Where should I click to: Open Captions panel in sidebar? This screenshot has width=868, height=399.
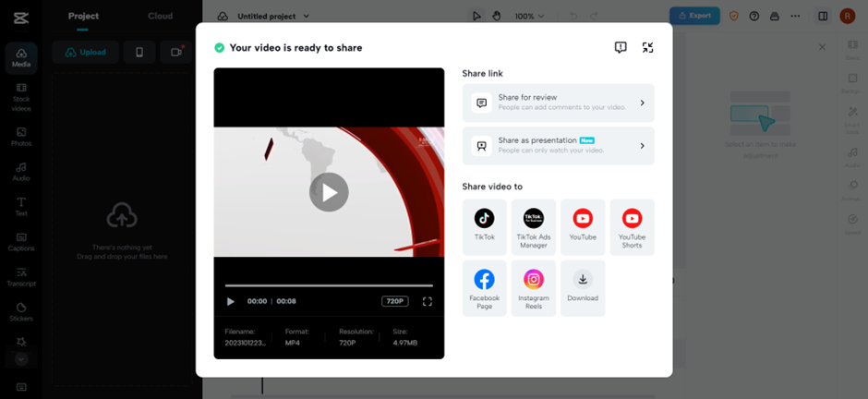(21, 242)
